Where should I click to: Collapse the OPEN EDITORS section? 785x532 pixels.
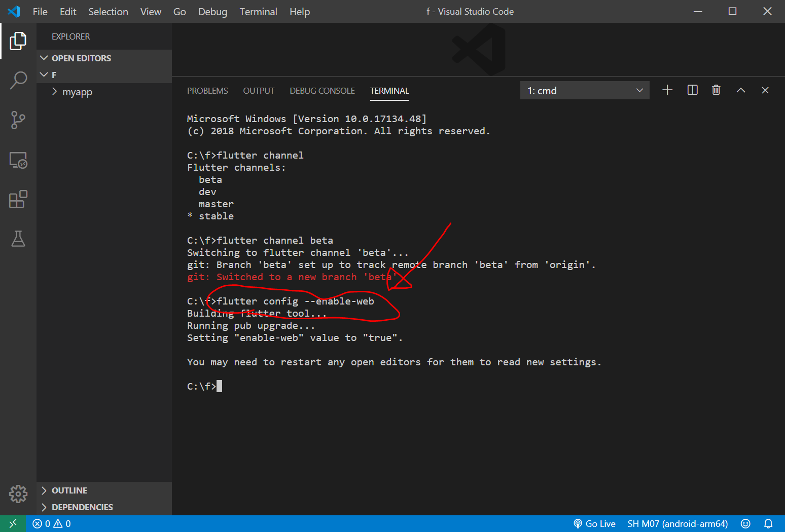pos(104,58)
